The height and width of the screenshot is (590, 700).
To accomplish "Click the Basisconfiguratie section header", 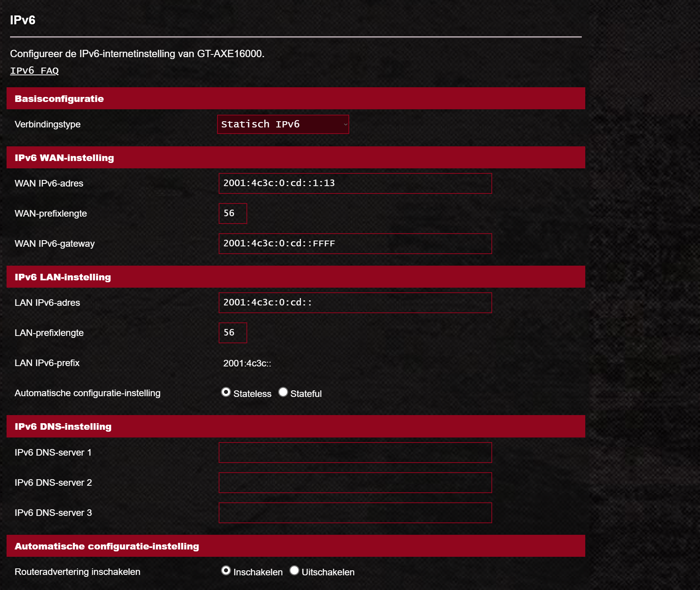I will (296, 98).
